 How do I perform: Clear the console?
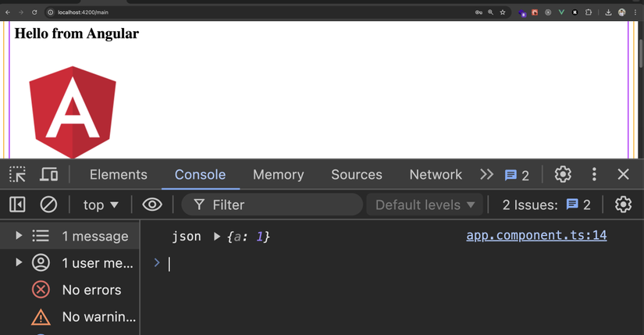point(48,205)
